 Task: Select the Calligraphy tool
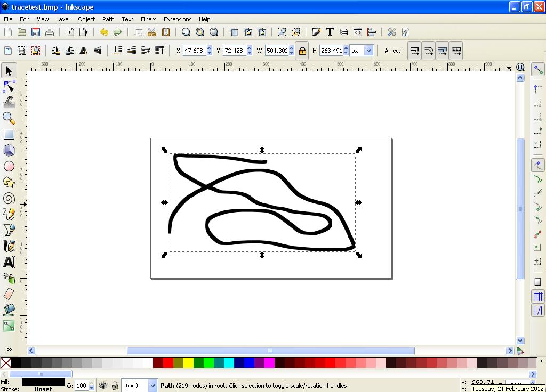coord(9,246)
